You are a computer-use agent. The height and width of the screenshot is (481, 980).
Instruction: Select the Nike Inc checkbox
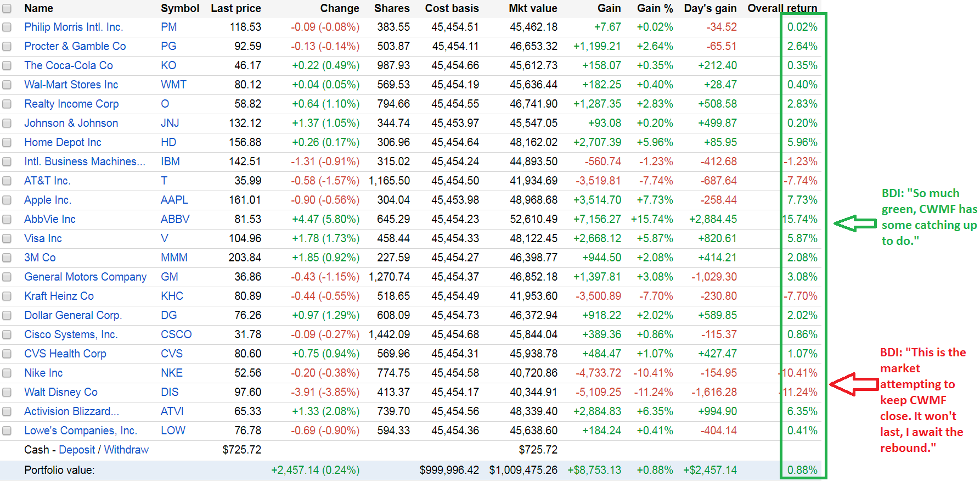(x=7, y=373)
